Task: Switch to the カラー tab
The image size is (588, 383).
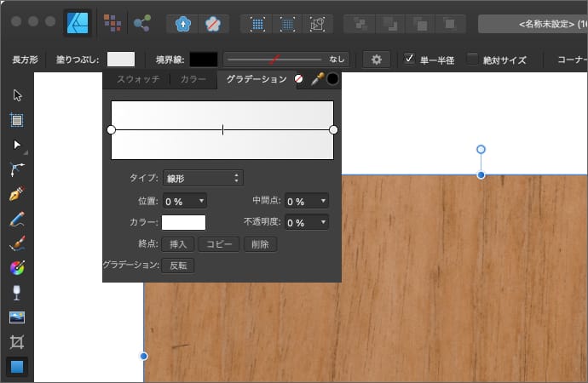Action: [193, 79]
